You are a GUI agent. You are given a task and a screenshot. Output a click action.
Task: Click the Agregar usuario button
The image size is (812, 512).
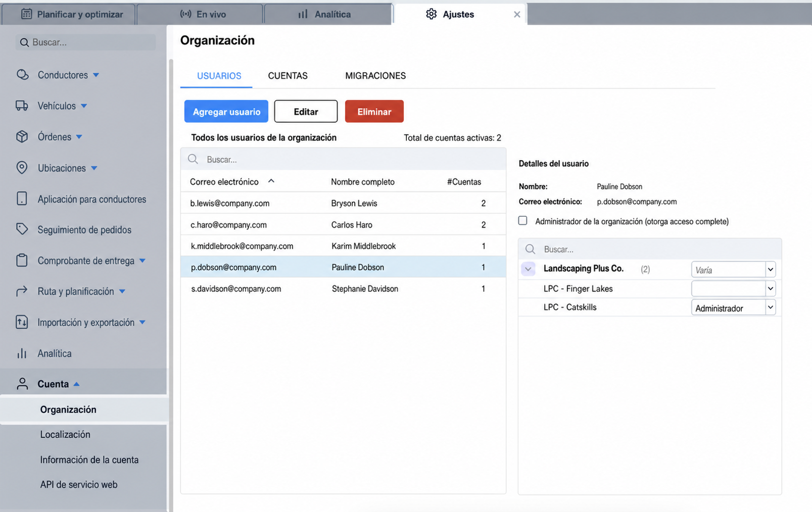226,111
